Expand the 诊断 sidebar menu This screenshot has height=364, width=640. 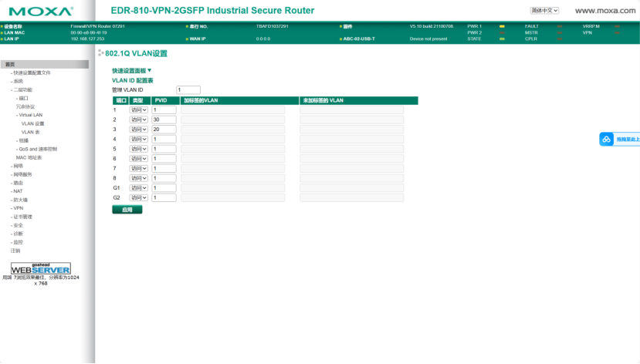click(x=18, y=234)
